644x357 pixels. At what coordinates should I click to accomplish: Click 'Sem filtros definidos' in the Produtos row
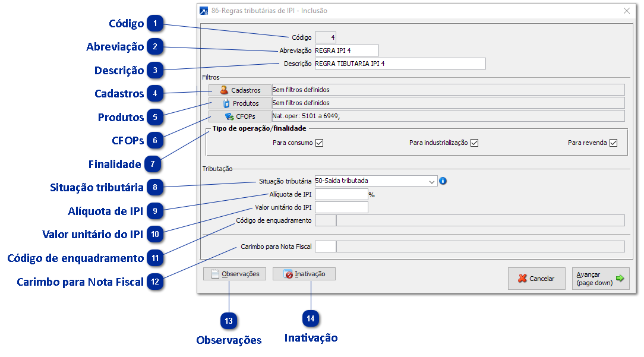[x=301, y=103]
